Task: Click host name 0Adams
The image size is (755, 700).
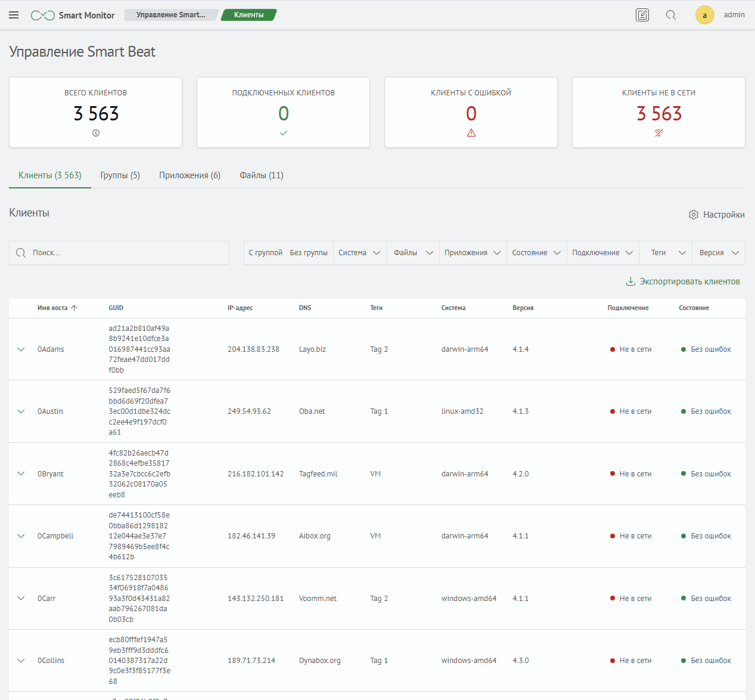Action: click(51, 349)
